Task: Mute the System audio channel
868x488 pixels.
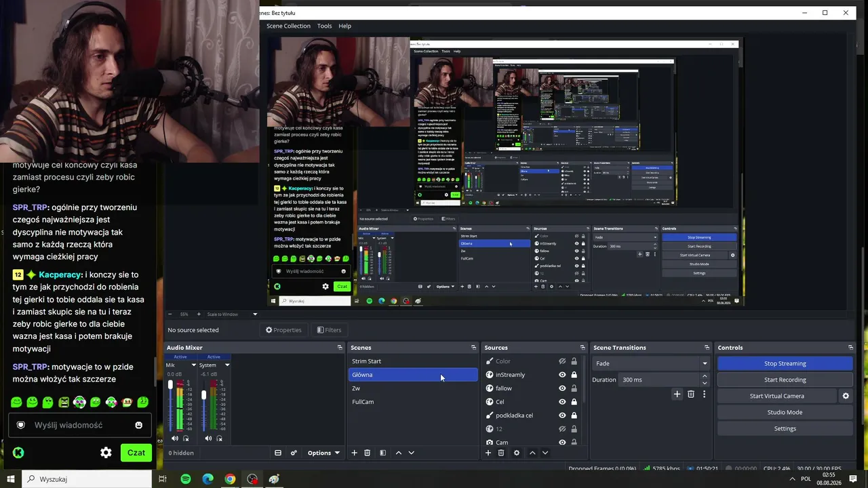Action: (208, 439)
